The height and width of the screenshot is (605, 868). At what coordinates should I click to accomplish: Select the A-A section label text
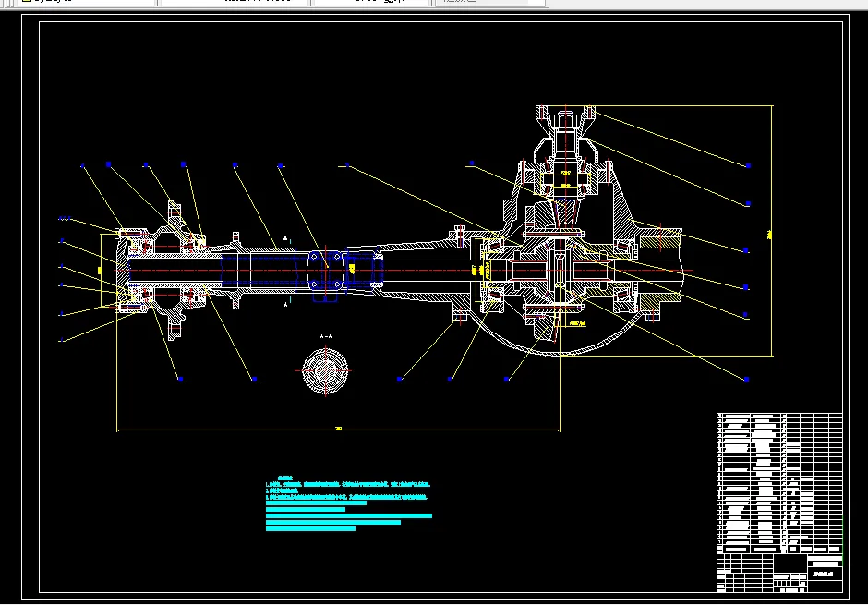point(326,336)
